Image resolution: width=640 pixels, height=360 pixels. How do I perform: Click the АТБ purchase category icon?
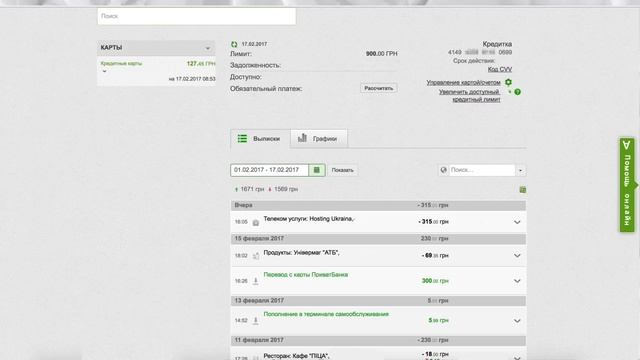(256, 256)
